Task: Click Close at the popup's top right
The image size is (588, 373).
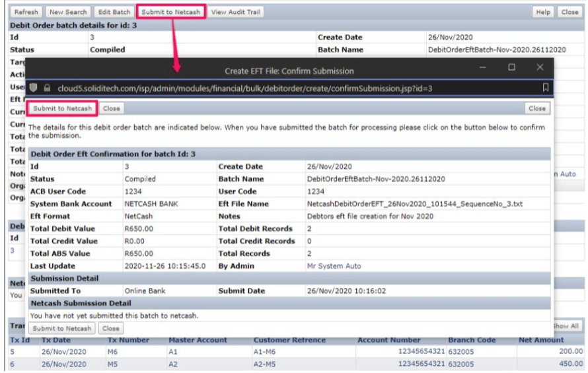Action: tap(536, 108)
